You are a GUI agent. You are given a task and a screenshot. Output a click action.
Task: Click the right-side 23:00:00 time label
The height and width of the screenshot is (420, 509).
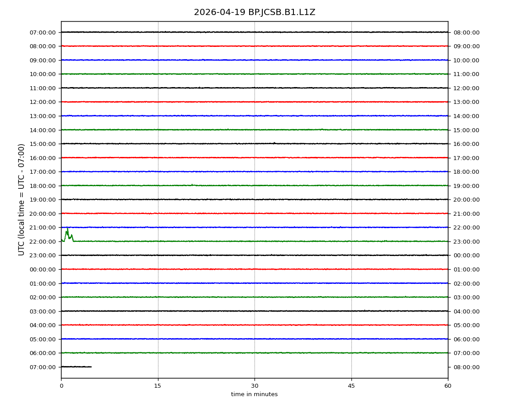466,241
